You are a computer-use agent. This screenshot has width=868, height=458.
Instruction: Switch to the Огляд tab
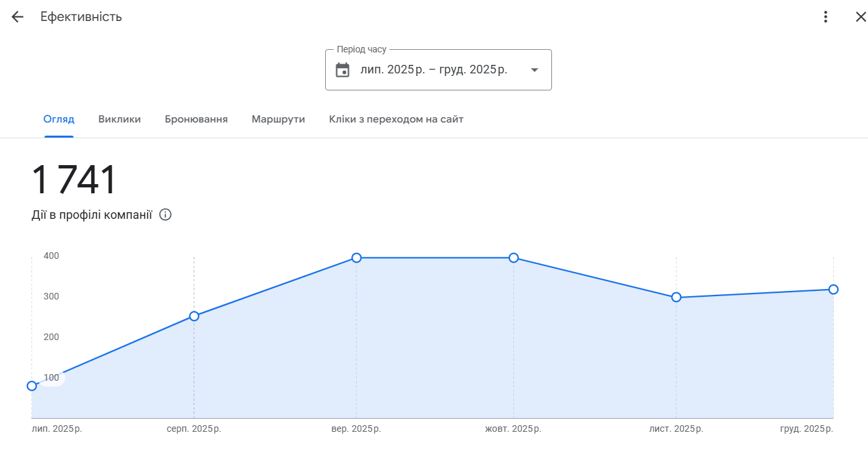[59, 119]
